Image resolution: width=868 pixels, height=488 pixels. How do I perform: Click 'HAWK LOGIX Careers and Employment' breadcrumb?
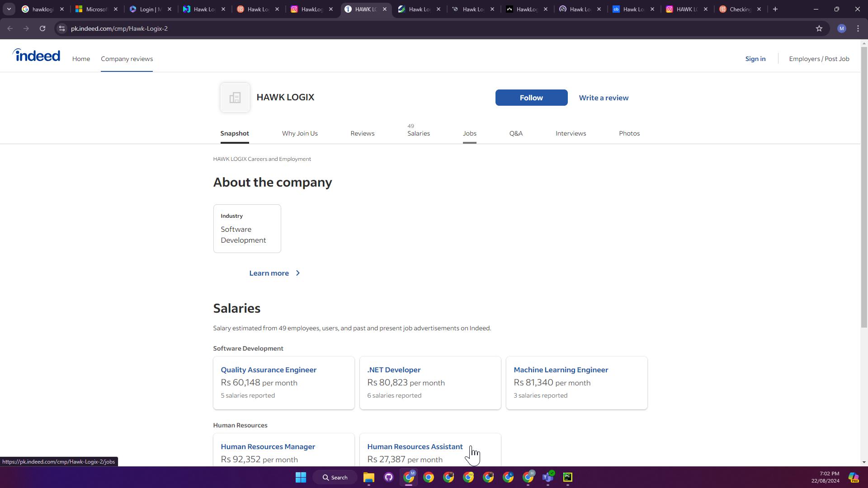262,159
